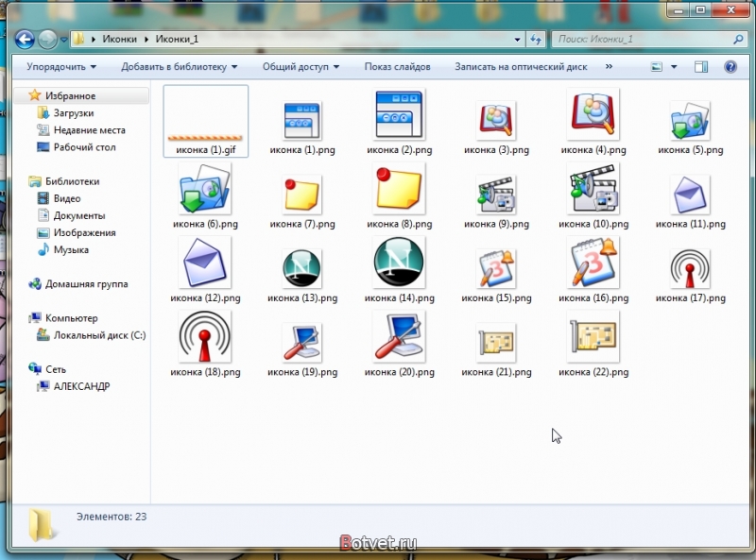The image size is (756, 560).
Task: Select the иконка (2).png large window icon
Action: pyautogui.click(x=399, y=114)
